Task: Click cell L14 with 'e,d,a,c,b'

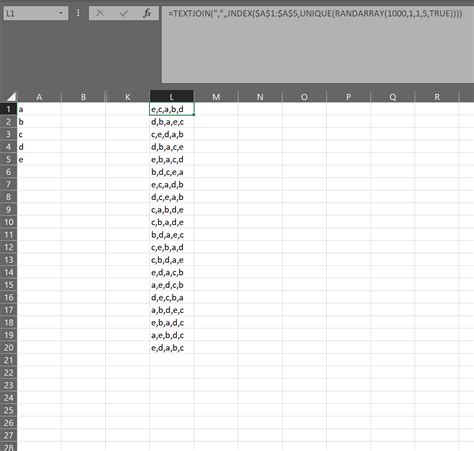Action: click(171, 272)
